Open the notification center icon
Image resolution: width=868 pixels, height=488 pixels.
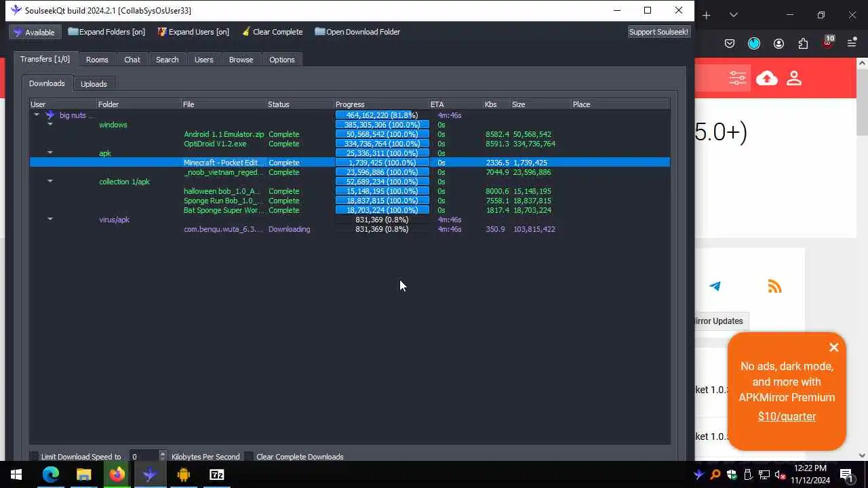pyautogui.click(x=846, y=474)
